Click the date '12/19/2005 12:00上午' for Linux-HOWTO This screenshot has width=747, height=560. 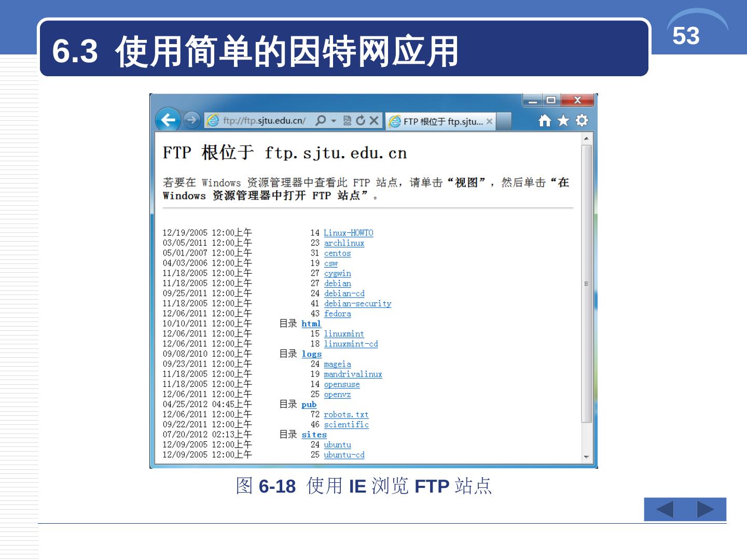point(207,233)
